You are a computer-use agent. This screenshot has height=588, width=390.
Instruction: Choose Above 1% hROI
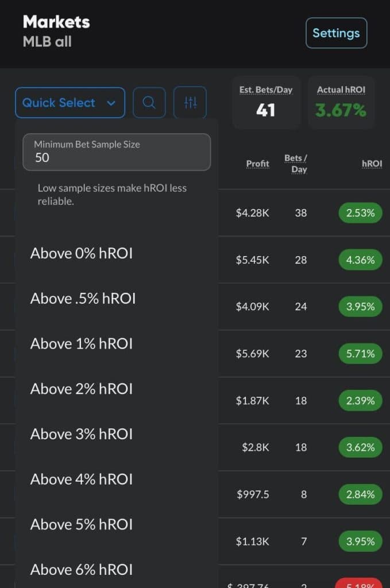coord(82,343)
